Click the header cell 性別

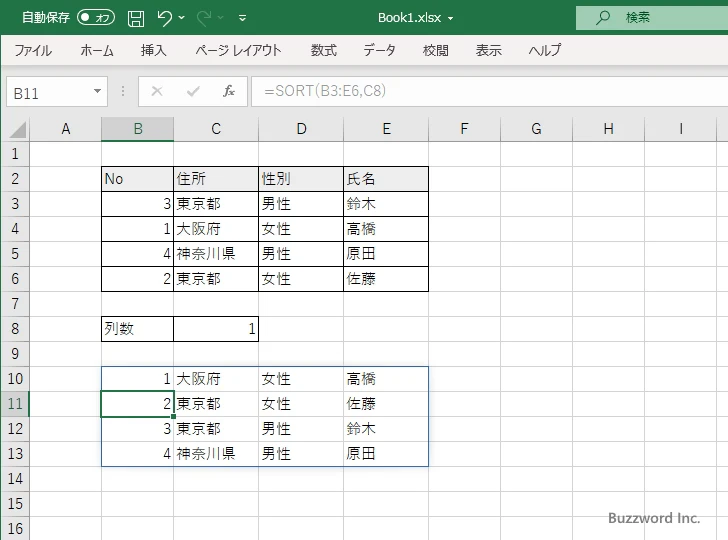[x=301, y=179]
